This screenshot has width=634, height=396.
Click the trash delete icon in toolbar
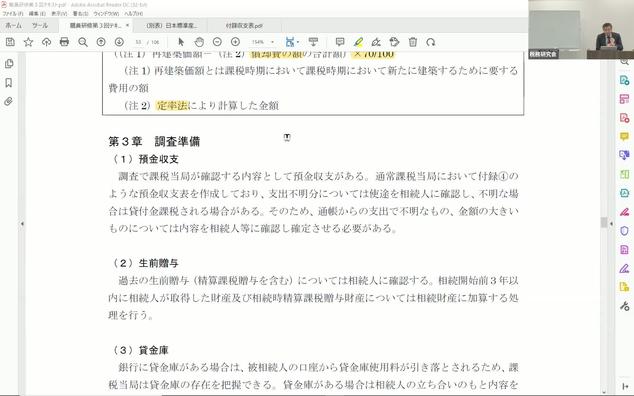tap(412, 42)
